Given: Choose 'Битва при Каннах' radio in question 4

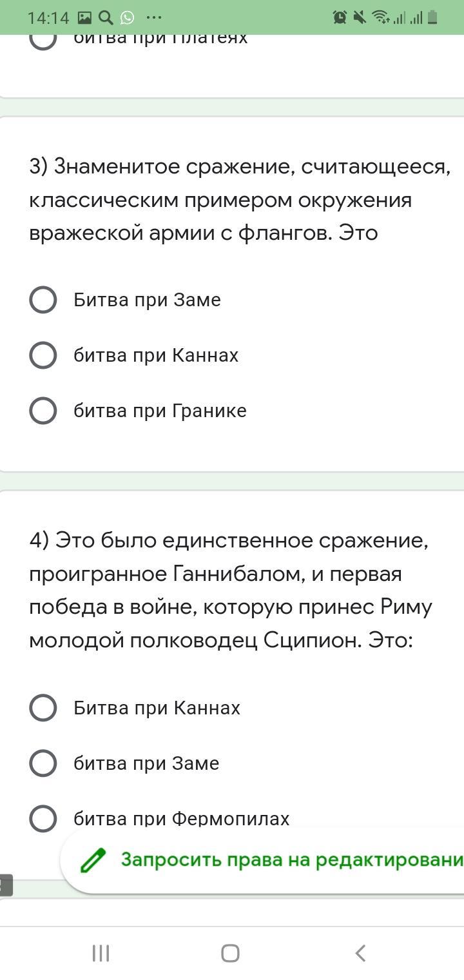Looking at the screenshot, I should coord(43,708).
